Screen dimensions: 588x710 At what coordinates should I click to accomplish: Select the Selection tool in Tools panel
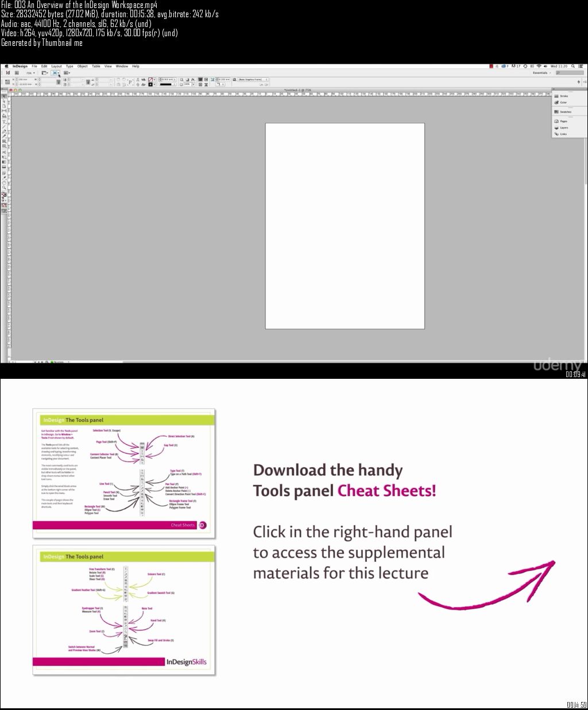click(4, 96)
